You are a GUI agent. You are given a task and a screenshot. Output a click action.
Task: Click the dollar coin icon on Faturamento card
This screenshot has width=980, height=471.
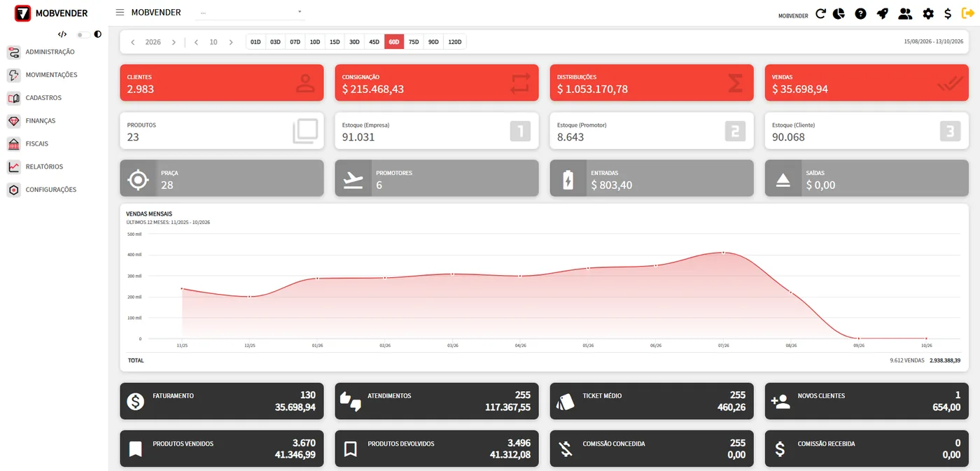click(x=135, y=401)
